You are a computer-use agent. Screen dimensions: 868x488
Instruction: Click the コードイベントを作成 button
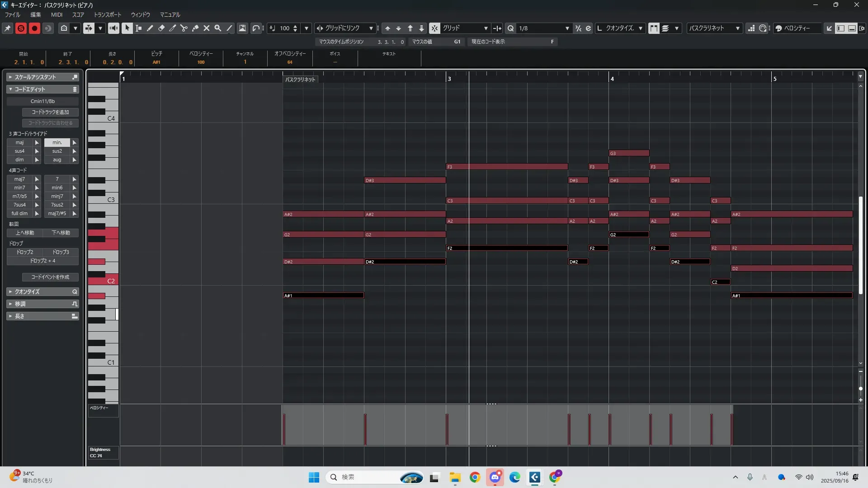pos(50,277)
